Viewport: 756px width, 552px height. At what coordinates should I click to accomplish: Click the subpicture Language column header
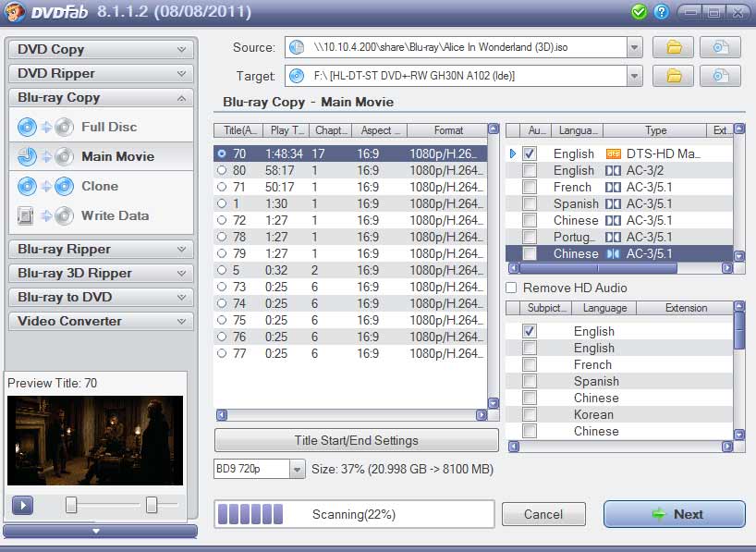[604, 308]
